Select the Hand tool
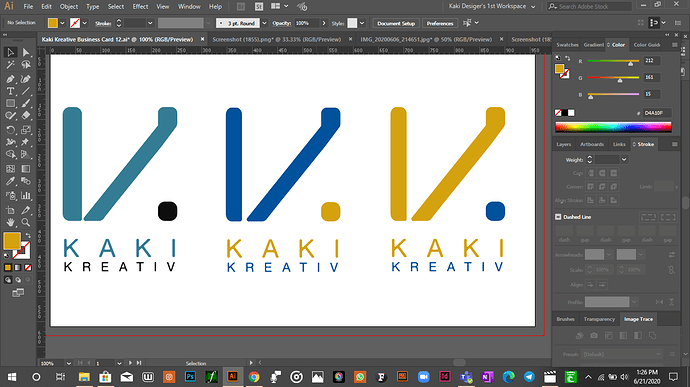This screenshot has height=387, width=690. click(10, 222)
